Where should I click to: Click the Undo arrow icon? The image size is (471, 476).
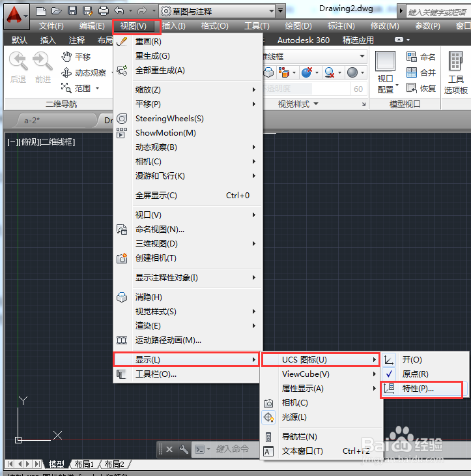119,11
